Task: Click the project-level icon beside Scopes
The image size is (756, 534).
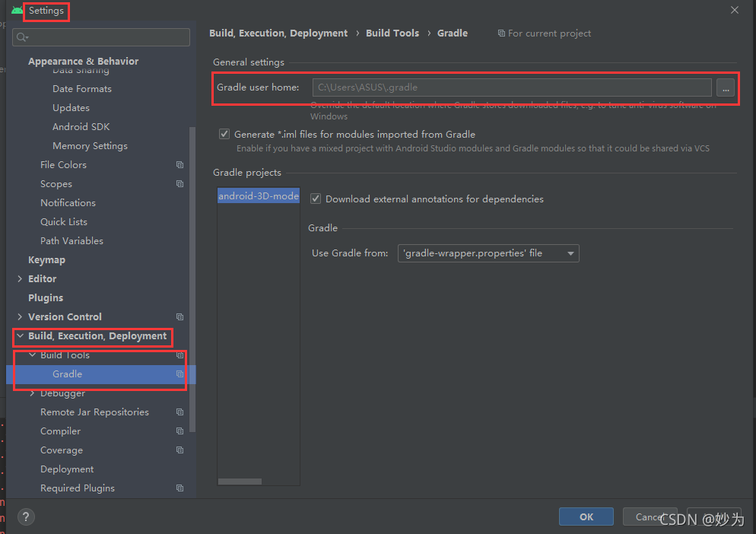Action: (179, 184)
